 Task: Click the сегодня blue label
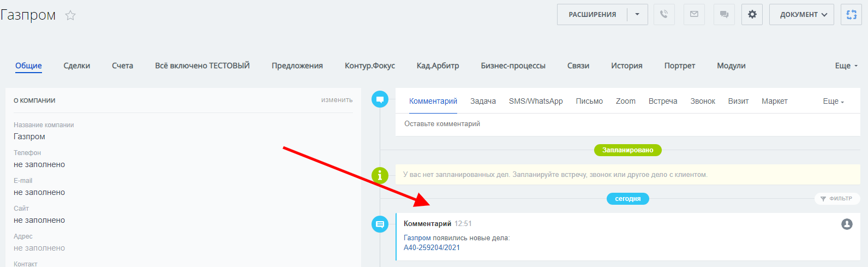click(x=627, y=199)
